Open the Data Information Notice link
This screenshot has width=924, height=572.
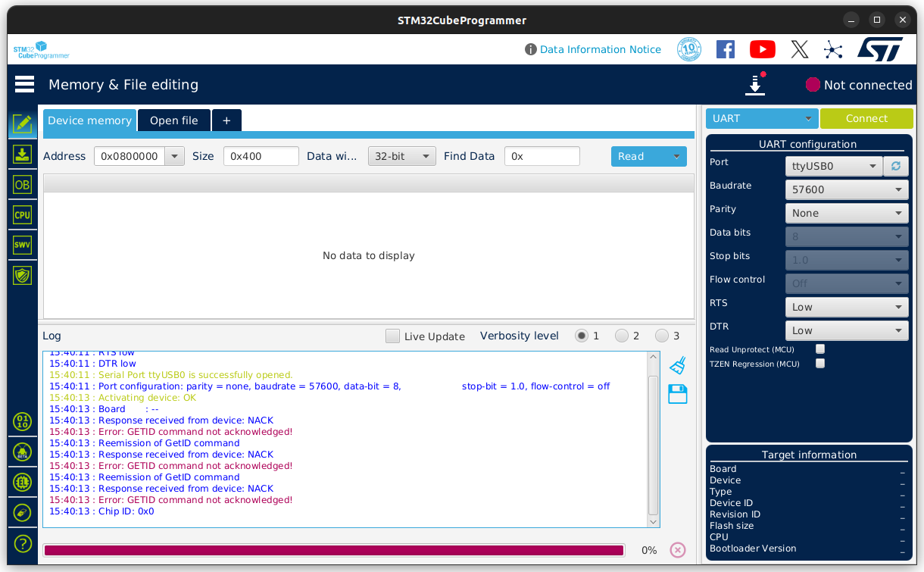click(601, 49)
